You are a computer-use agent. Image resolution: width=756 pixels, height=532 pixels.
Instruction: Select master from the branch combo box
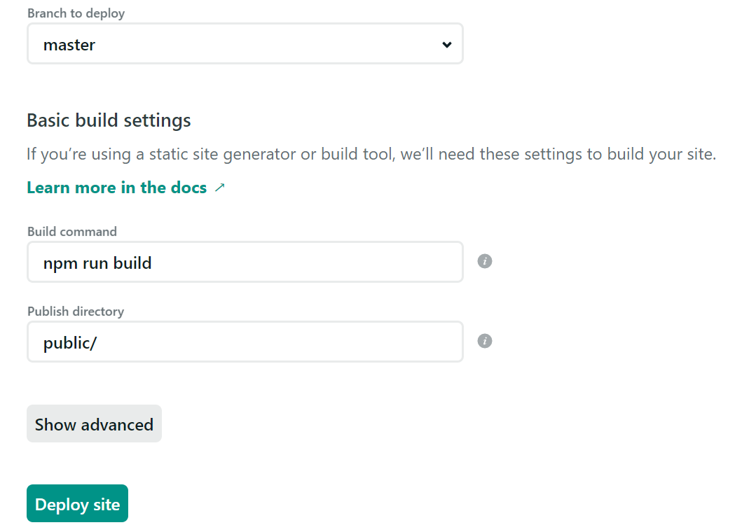pos(245,44)
